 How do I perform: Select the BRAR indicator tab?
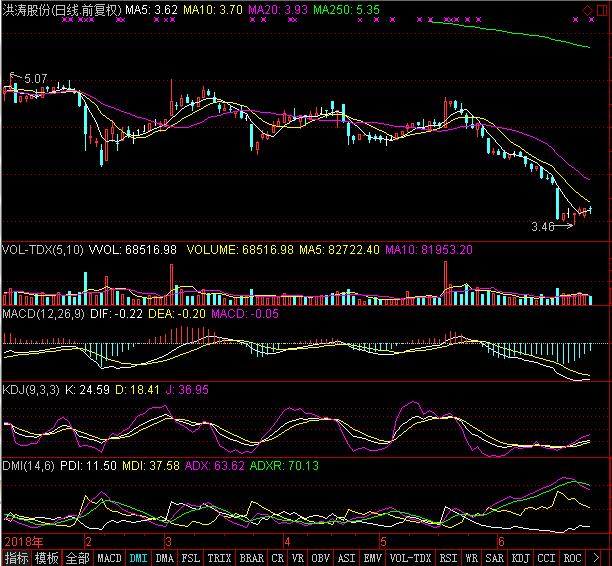click(251, 558)
